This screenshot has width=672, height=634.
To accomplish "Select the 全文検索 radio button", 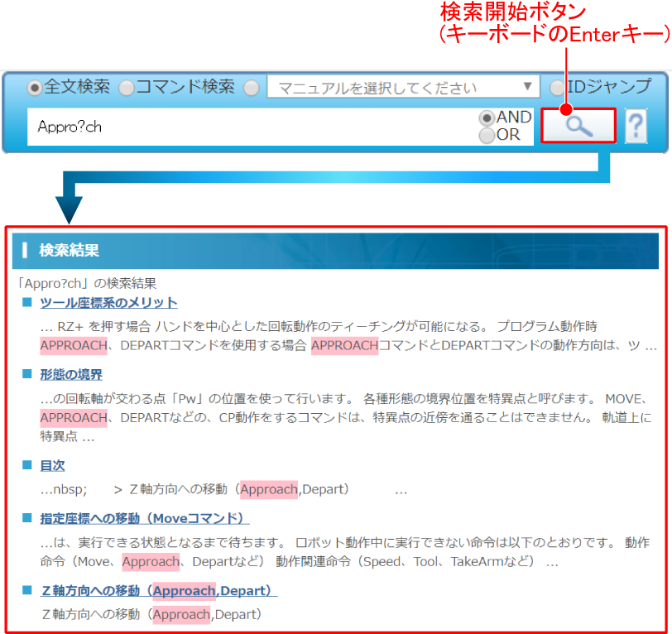I will click(x=35, y=87).
